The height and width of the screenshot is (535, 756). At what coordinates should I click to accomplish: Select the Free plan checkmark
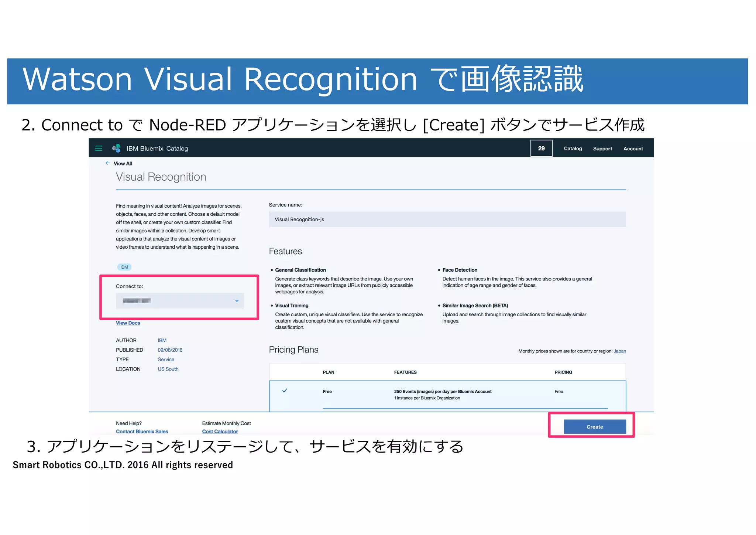tap(285, 391)
